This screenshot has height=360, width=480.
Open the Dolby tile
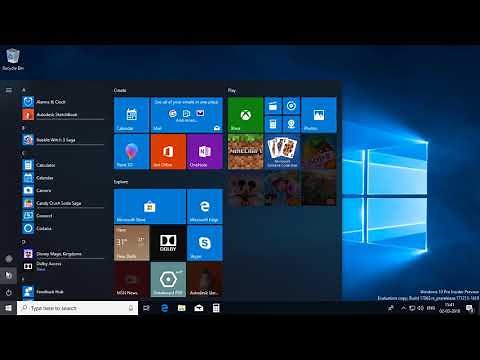(168, 243)
